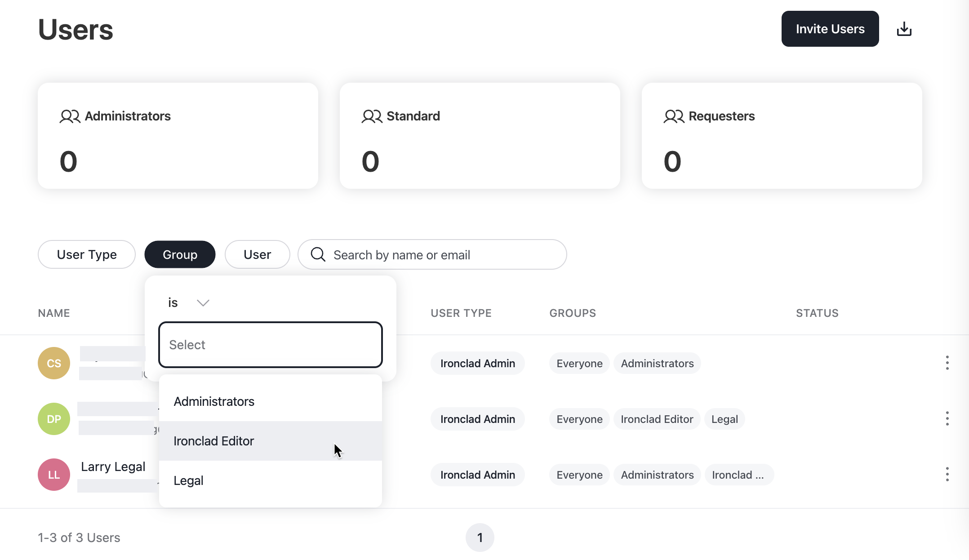Open the User filter pill
Viewport: 969px width, 560px height.
coord(257,254)
